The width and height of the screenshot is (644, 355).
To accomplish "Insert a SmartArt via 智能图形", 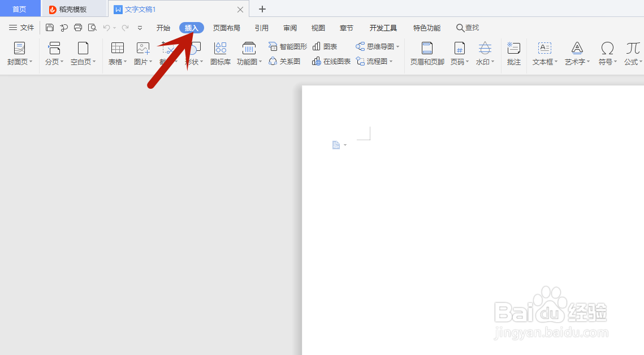I will point(287,46).
